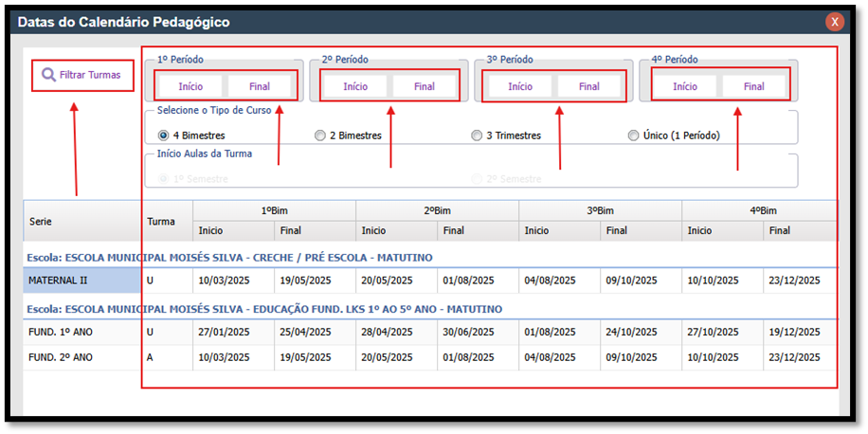Choose the 2 Bimestres course type
The height and width of the screenshot is (434, 868).
click(x=320, y=136)
